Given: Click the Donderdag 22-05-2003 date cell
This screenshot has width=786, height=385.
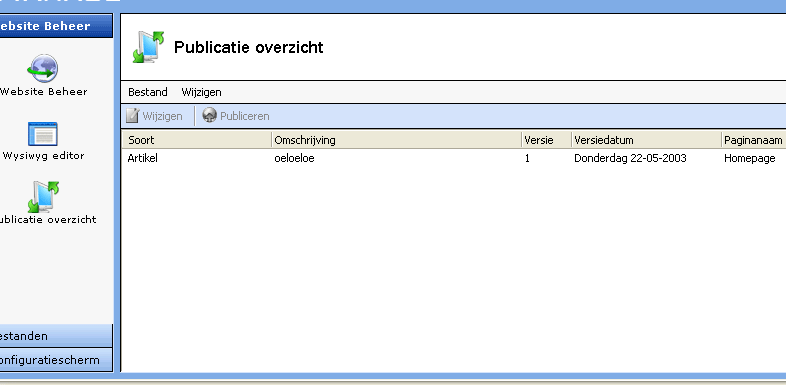Looking at the screenshot, I should (630, 158).
